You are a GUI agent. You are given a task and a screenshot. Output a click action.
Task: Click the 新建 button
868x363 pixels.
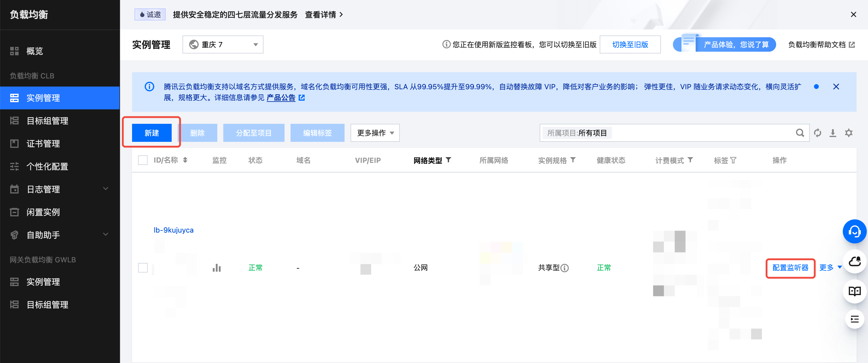point(152,133)
